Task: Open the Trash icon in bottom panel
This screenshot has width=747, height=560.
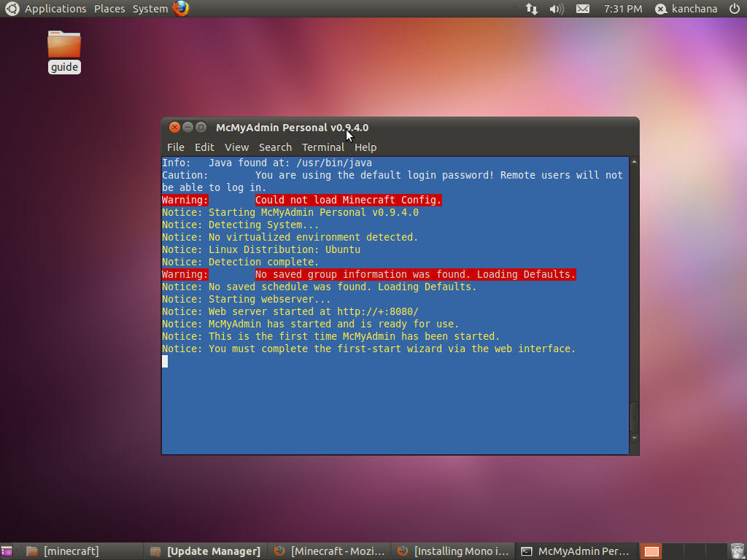Action: pos(738,551)
